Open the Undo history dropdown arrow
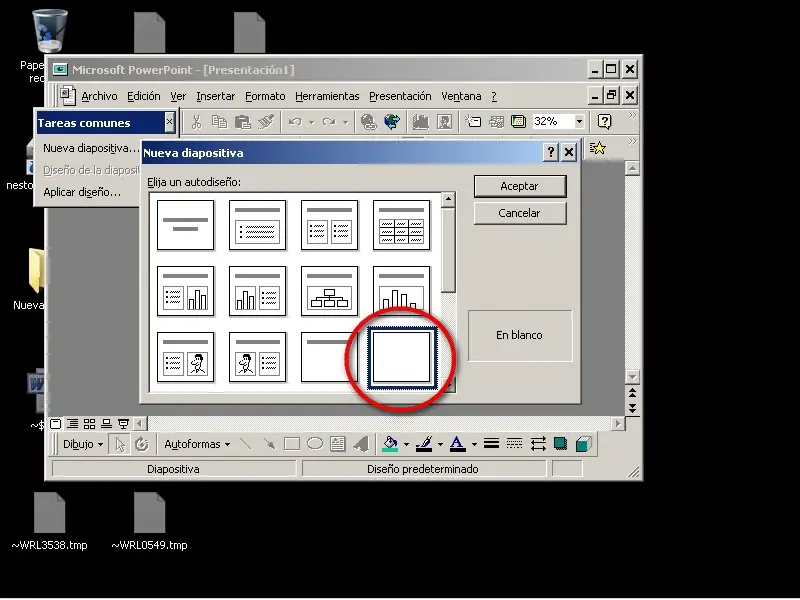The width and height of the screenshot is (800, 600). 311,122
